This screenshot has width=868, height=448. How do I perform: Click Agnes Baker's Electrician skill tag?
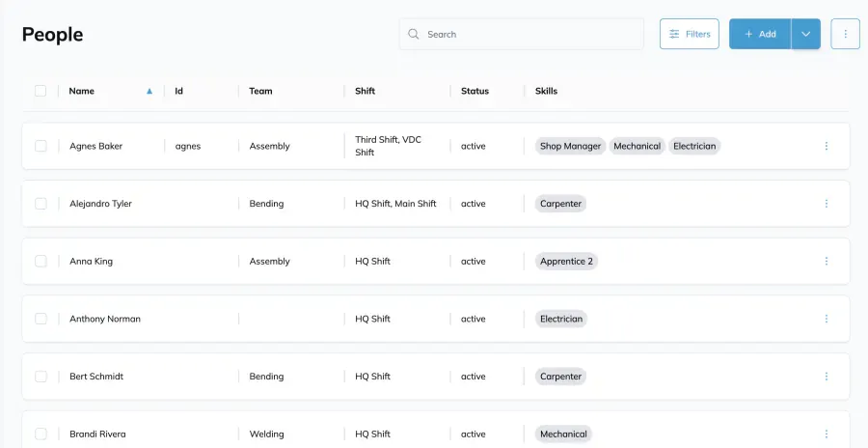click(694, 147)
